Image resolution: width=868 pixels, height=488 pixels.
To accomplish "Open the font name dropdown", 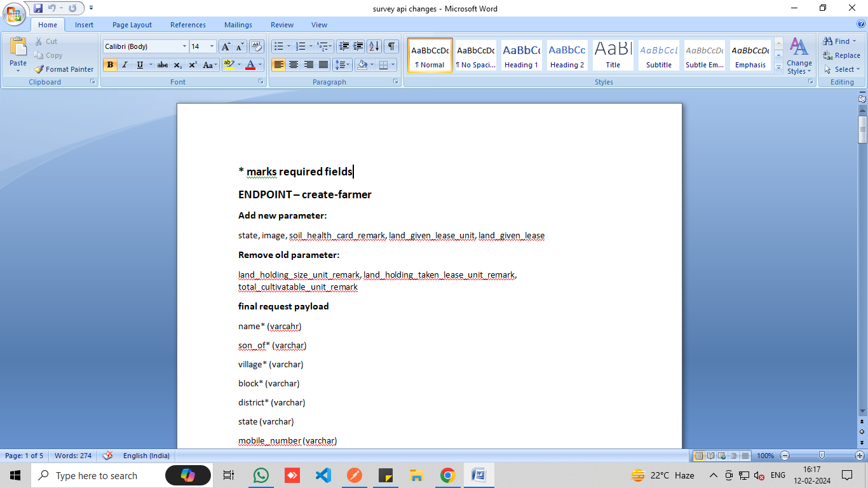I will coord(184,46).
